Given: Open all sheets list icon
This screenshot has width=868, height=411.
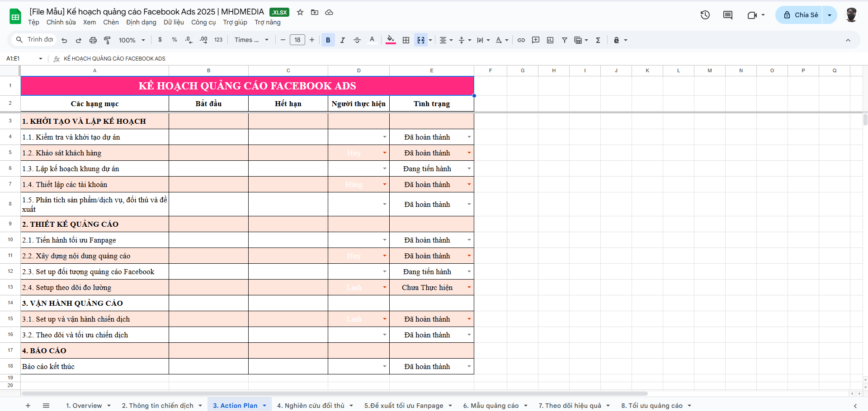Looking at the screenshot, I should (x=46, y=406).
